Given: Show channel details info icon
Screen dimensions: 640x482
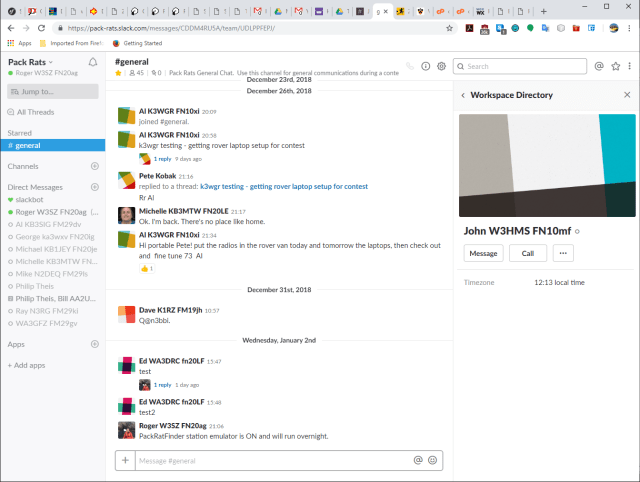Looking at the screenshot, I should point(426,66).
